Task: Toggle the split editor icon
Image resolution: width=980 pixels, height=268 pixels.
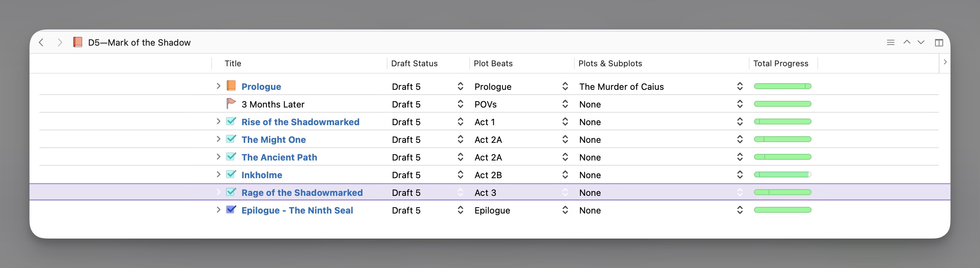Action: (939, 42)
